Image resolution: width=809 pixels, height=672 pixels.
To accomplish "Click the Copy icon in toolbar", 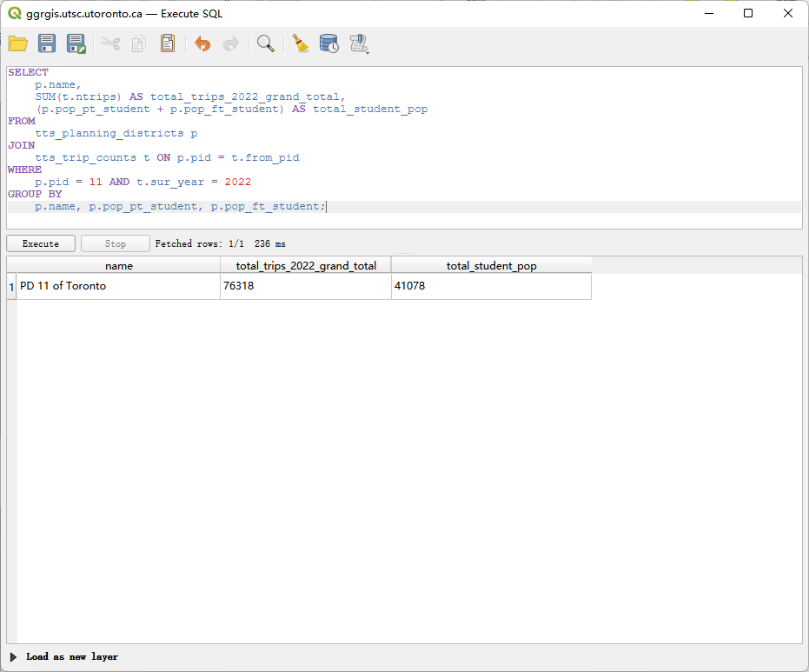I will click(x=139, y=43).
